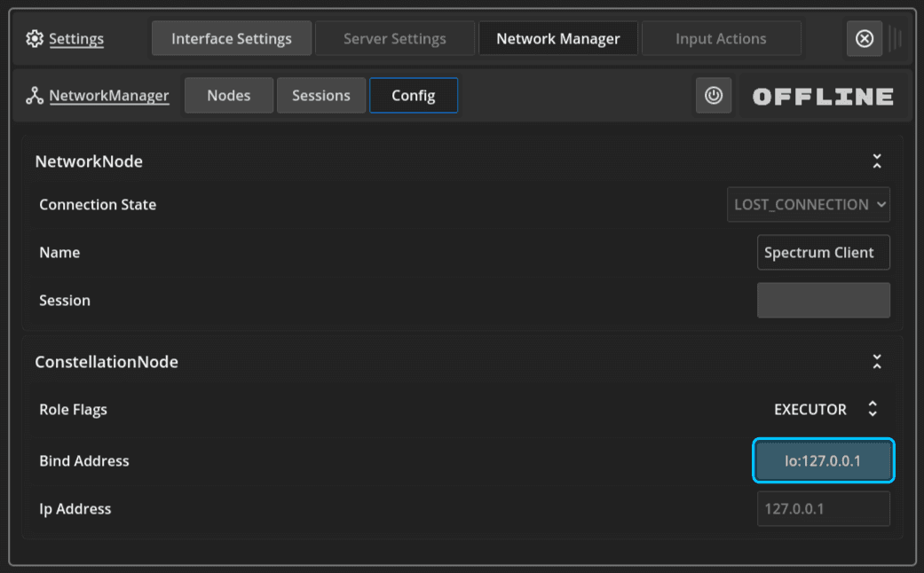Switch to Interface Settings tab
Image resolution: width=924 pixels, height=573 pixels.
[232, 39]
